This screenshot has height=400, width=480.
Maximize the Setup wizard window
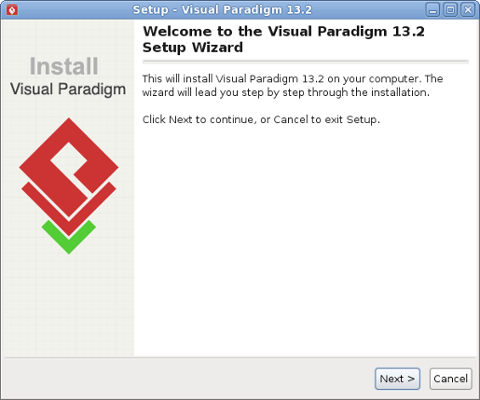(450, 10)
